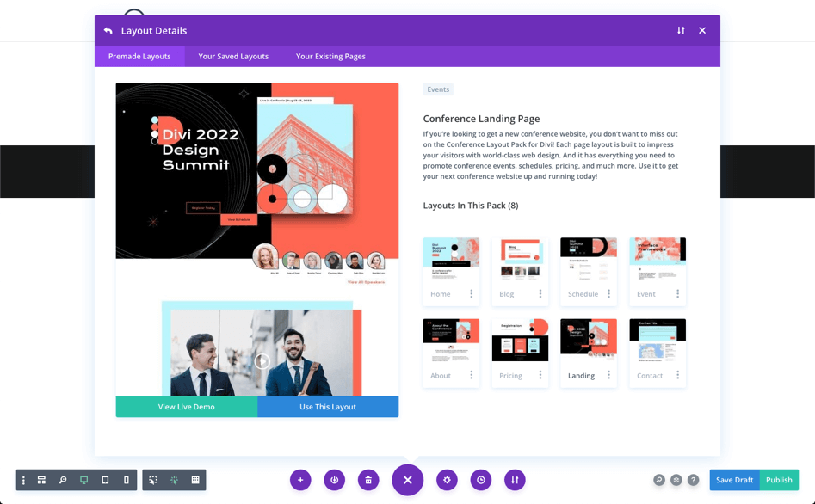Select the phone preview icon
815x504 pixels.
pyautogui.click(x=127, y=480)
